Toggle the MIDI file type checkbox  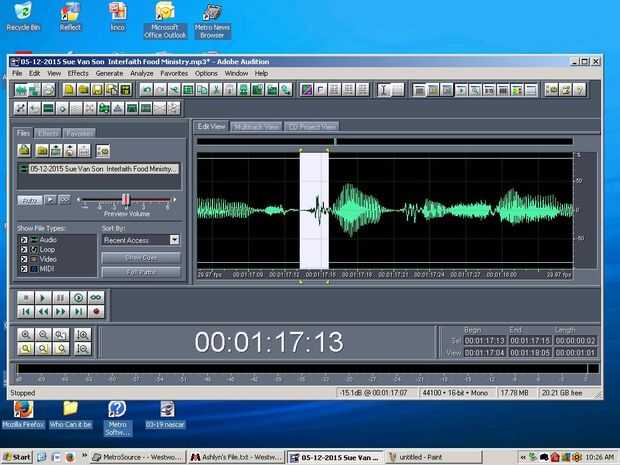click(x=24, y=269)
